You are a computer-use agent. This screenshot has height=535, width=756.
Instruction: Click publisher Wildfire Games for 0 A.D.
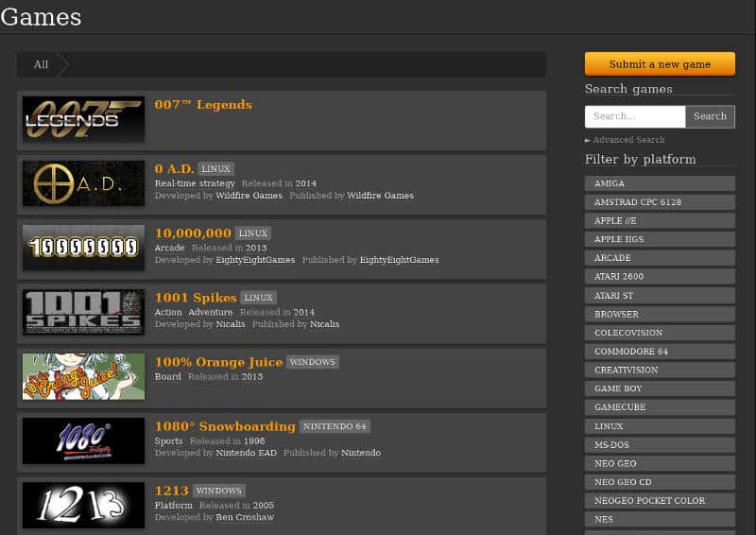(x=381, y=196)
